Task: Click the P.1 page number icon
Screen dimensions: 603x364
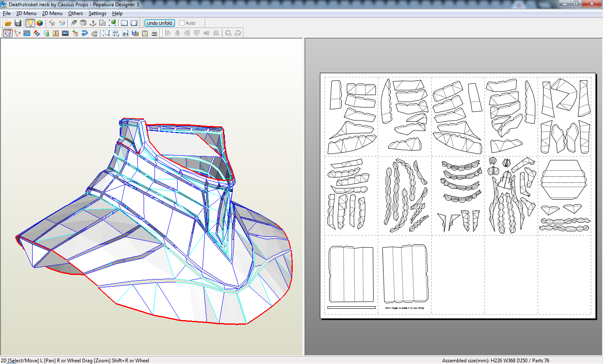Action: (126, 33)
